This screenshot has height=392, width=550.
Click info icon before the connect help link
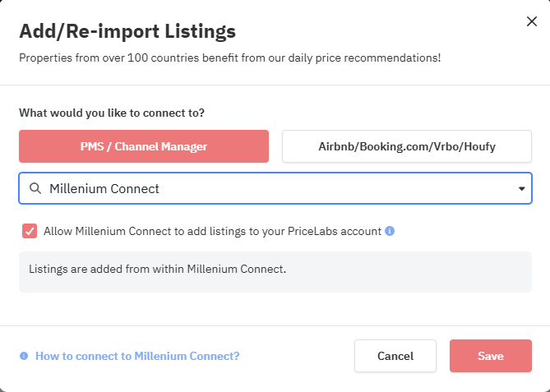click(24, 356)
